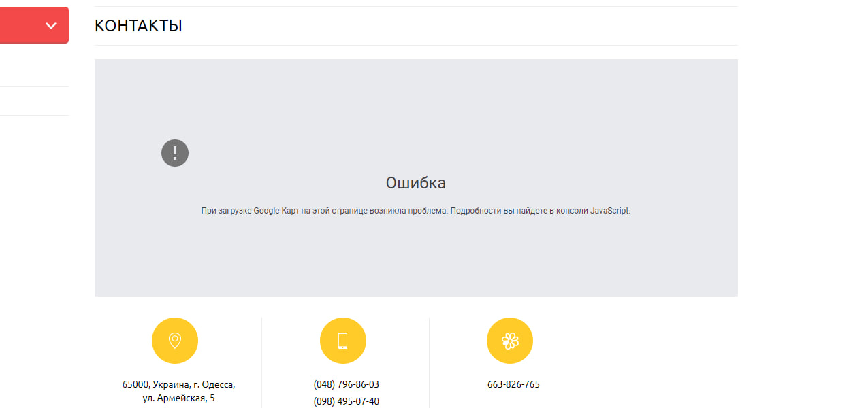This screenshot has height=408, width=868.
Task: Click the word JavaScript in error message
Action: (609, 211)
